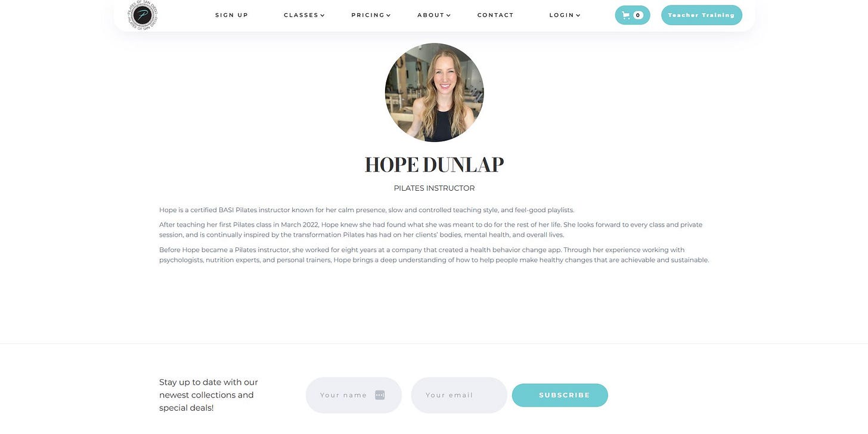Screen dimensions: 868x434
Task: Select the Login menu label
Action: 562,15
